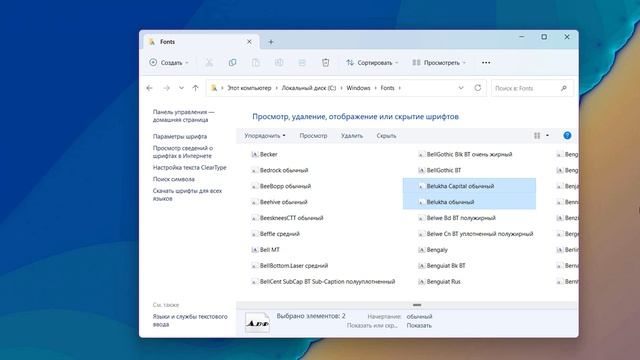Select Bedrock обычный font
Screen dimensions: 640x360
tap(279, 170)
